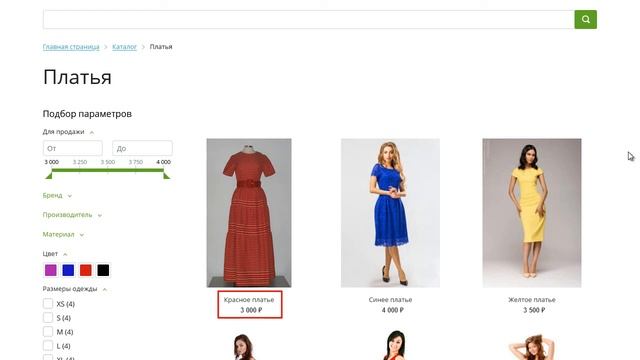Check the XS (4) size checkbox
This screenshot has height=360, width=640.
48,304
